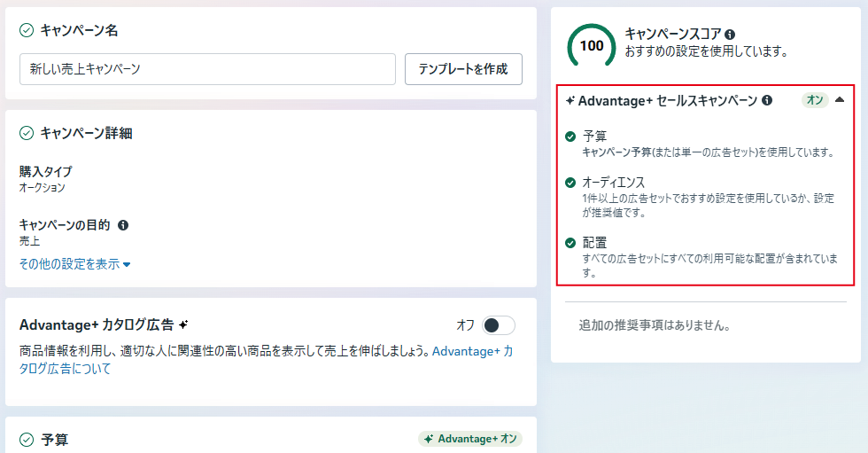Image resolution: width=868 pixels, height=453 pixels.
Task: Click green check icon next to 配置
Action: coord(570,242)
